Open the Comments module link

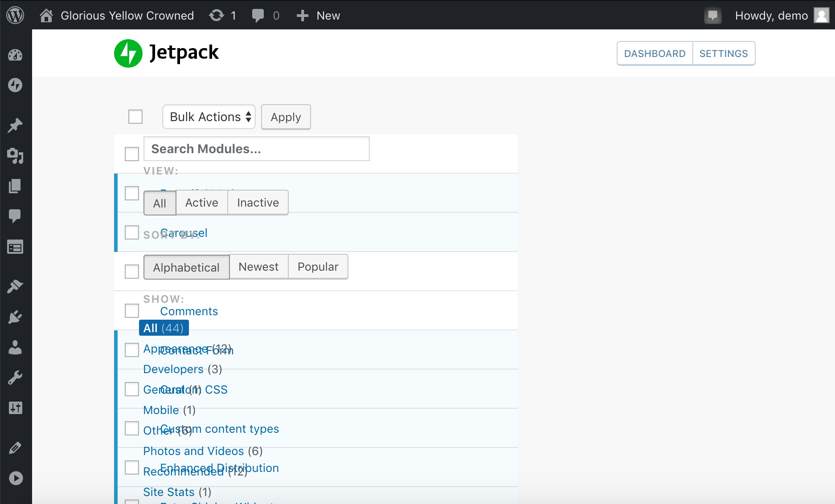click(189, 311)
